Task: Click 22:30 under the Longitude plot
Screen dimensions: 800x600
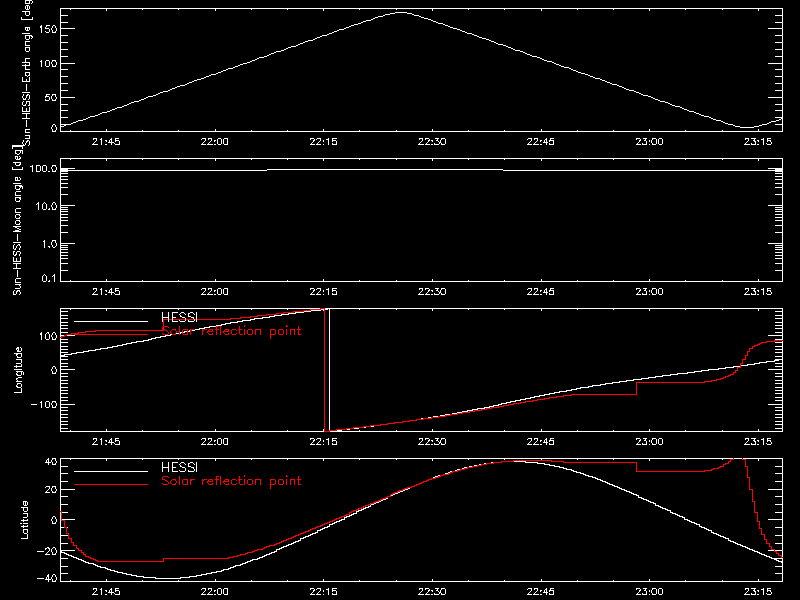Action: pos(432,442)
